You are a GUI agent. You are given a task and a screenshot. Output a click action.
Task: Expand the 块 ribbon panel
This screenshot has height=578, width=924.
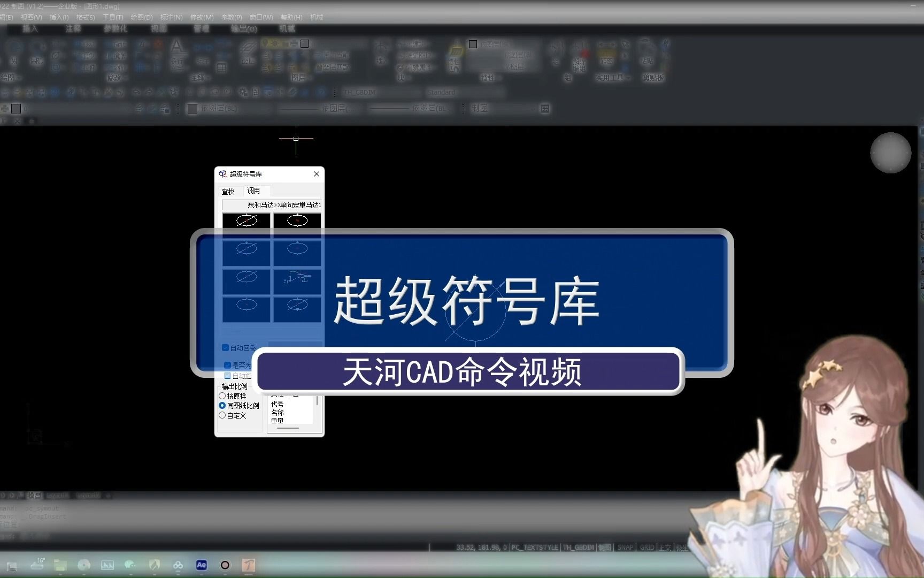[x=403, y=78]
